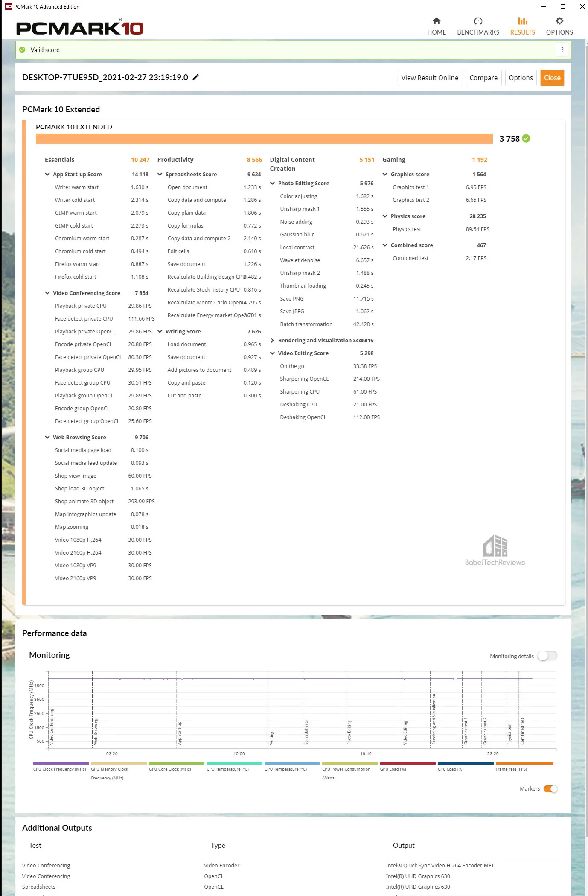Click the Web Browsing marker in the chart
This screenshot has height=896, width=588.
click(x=96, y=732)
